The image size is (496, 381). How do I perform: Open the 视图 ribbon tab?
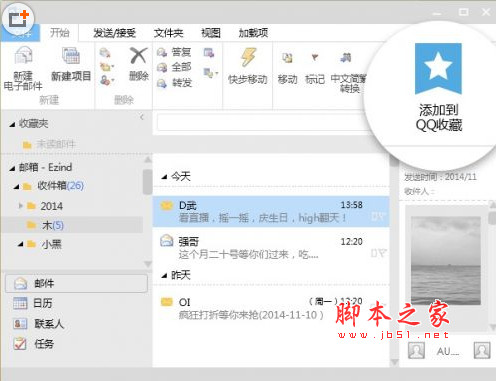click(x=211, y=33)
